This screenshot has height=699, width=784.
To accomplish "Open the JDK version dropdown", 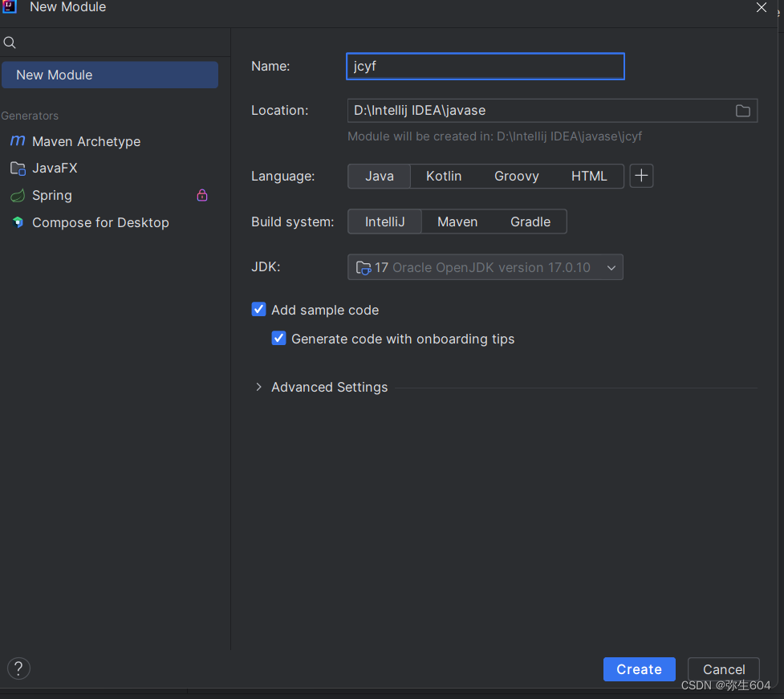I will click(x=485, y=267).
